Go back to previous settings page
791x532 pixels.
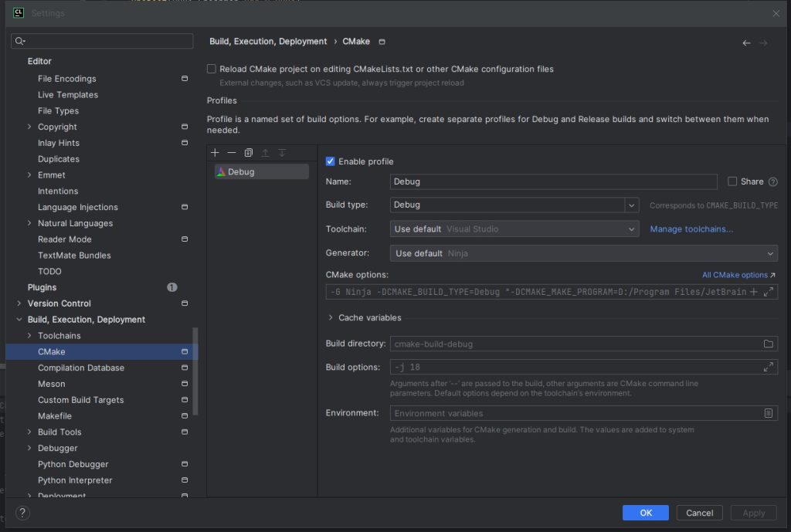pos(747,43)
